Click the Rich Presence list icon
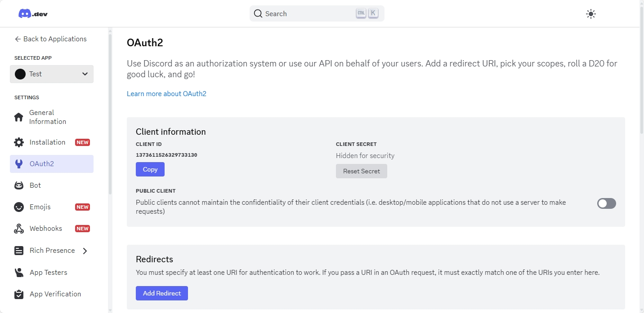The width and height of the screenshot is (644, 313). pyautogui.click(x=19, y=251)
